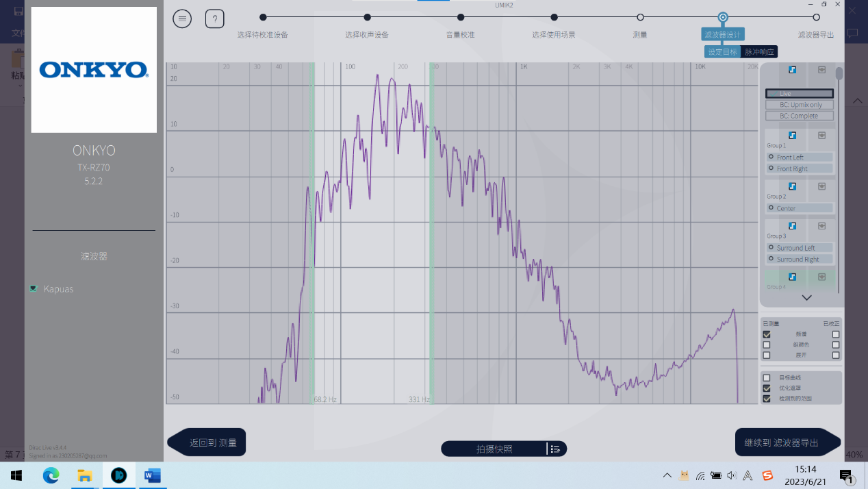Enable the 目标曲线 checkbox

[x=767, y=377]
